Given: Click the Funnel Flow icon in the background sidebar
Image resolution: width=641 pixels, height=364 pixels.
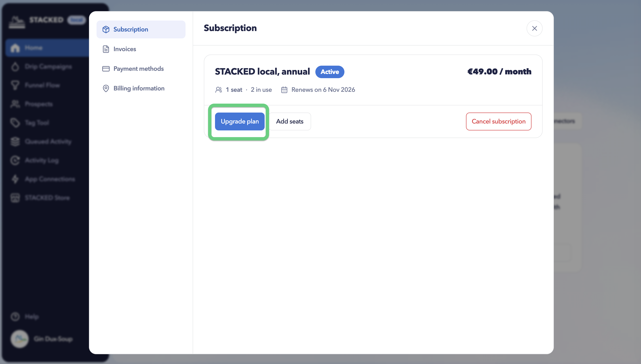Looking at the screenshot, I should click(15, 85).
